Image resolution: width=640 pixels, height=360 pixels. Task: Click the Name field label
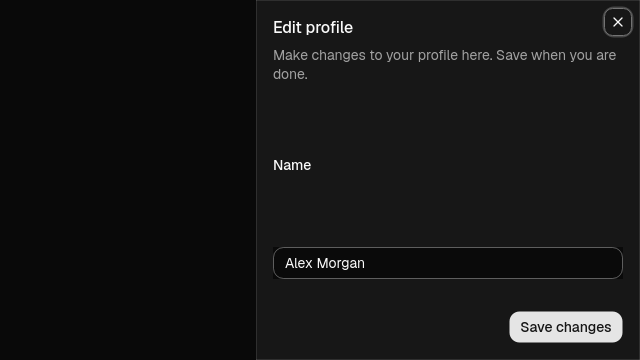tap(292, 165)
